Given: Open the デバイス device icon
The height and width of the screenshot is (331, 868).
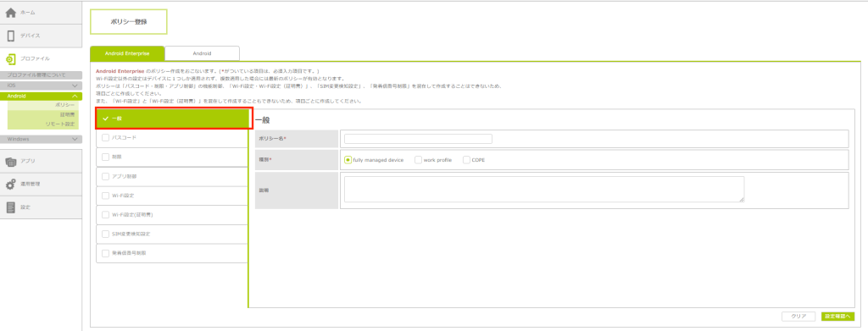Looking at the screenshot, I should (x=10, y=36).
